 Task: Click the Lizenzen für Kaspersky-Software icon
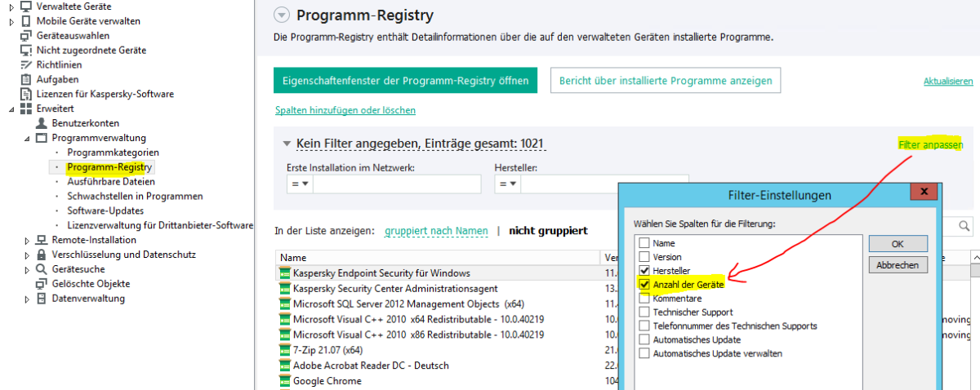click(26, 94)
